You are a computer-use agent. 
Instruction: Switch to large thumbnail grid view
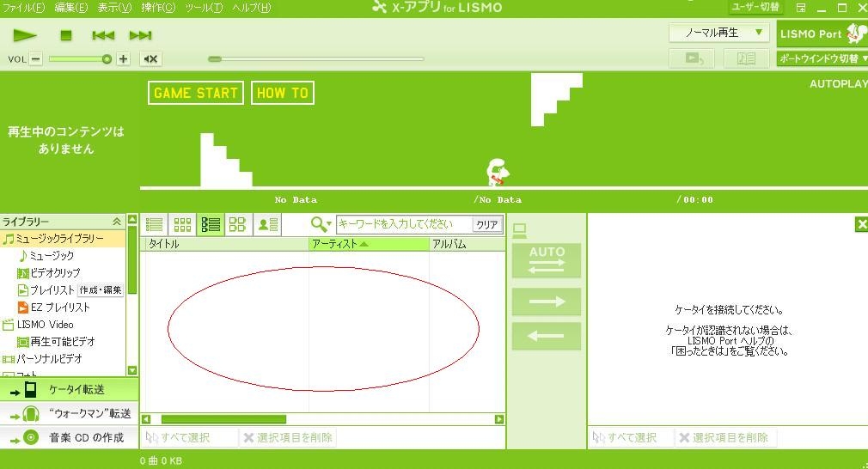point(237,224)
